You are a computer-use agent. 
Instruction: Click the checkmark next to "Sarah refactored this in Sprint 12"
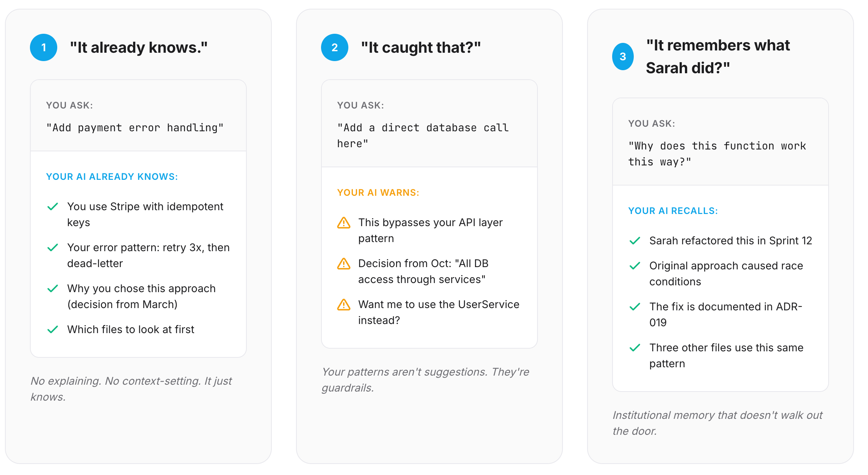tap(635, 241)
